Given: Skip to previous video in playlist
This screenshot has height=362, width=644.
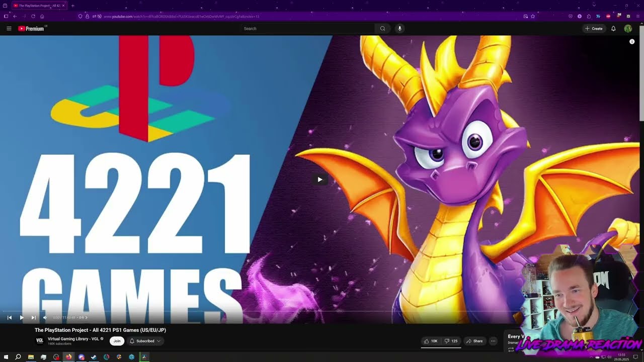Looking at the screenshot, I should pos(9,317).
